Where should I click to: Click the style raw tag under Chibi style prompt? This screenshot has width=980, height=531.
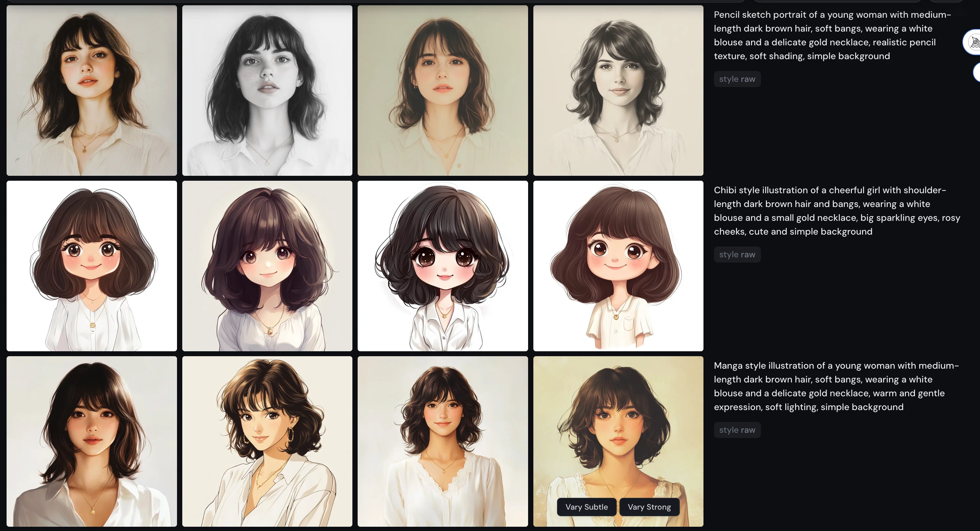coord(737,254)
